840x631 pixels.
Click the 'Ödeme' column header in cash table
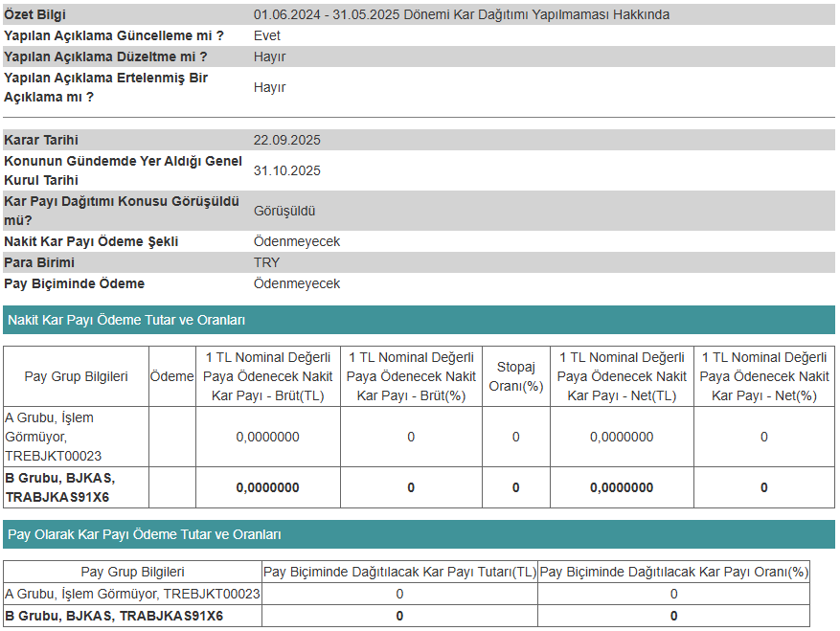coord(171,376)
